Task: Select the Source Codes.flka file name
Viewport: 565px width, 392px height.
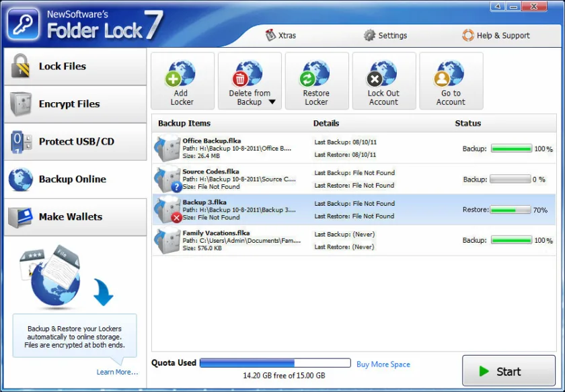Action: (211, 171)
